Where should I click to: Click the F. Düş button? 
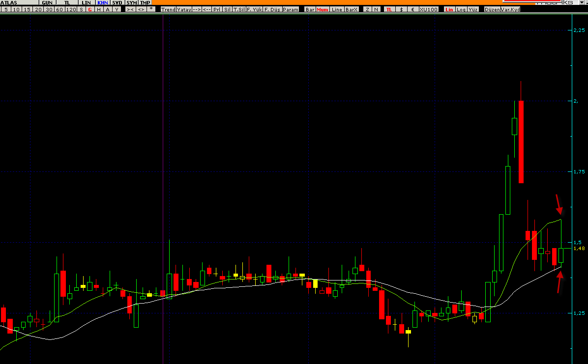coord(272,9)
